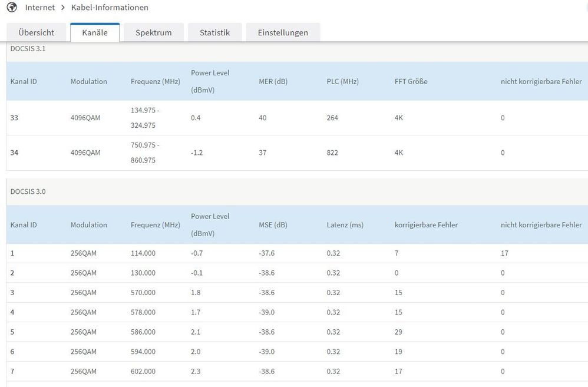Click the Latenz (ms) column header
The width and height of the screenshot is (588, 387).
[346, 225]
